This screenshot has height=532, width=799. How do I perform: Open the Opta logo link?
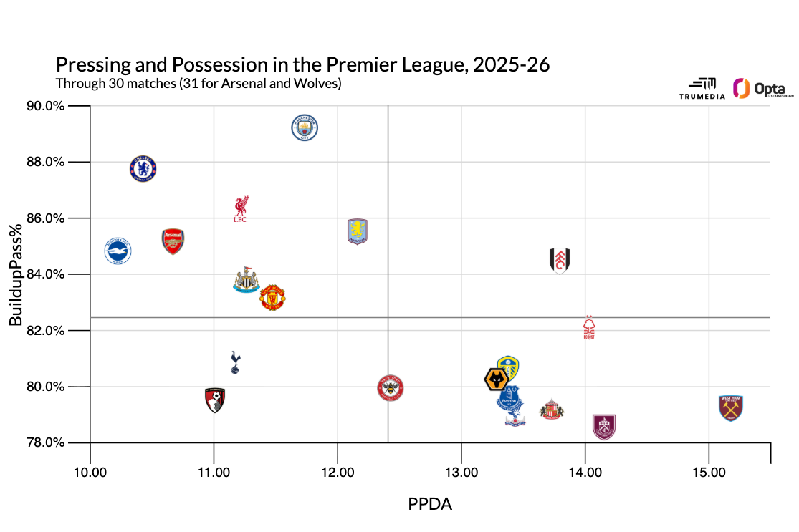(x=751, y=89)
